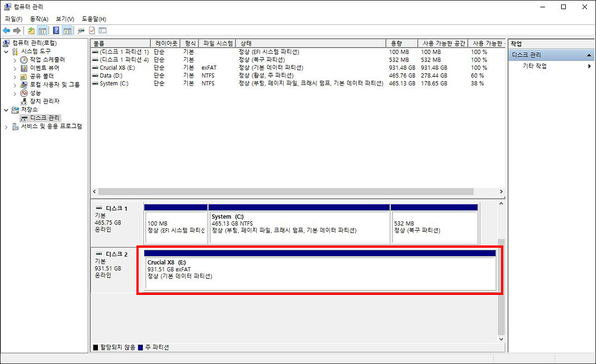Click the 작업 스케줄러 clock icon

tap(24, 60)
